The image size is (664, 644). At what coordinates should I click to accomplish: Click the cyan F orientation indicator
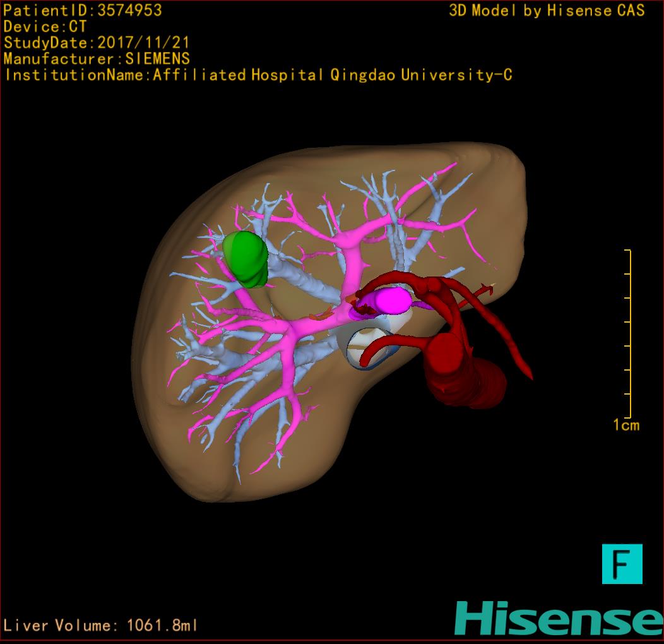pos(622,563)
